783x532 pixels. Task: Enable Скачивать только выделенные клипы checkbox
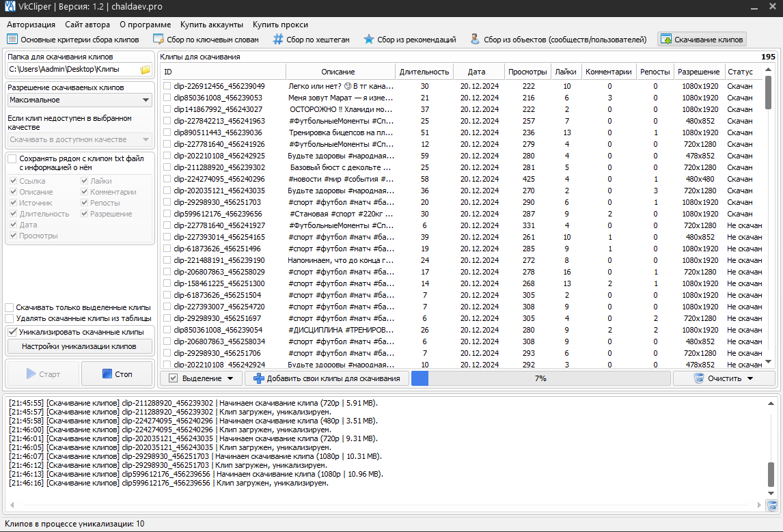tap(10, 307)
